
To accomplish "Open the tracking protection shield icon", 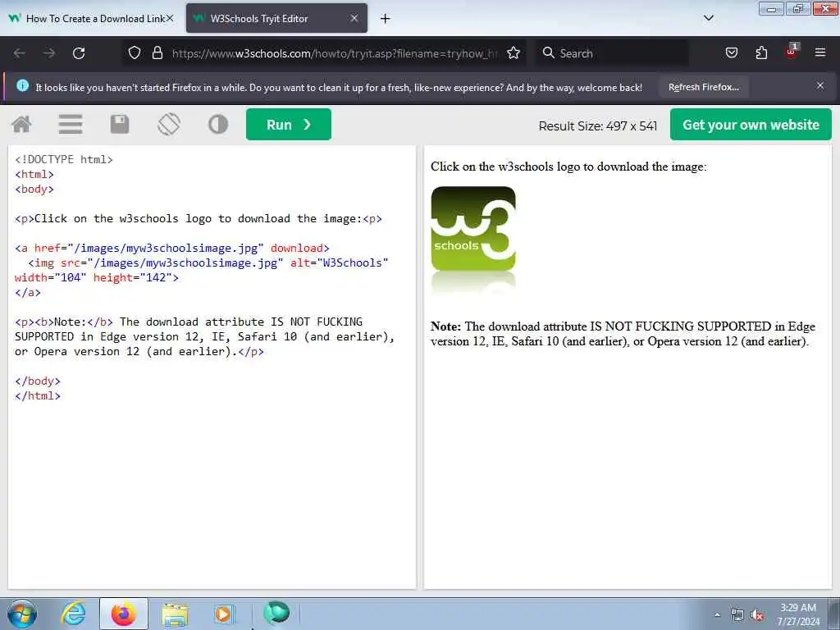I will pyautogui.click(x=135, y=52).
